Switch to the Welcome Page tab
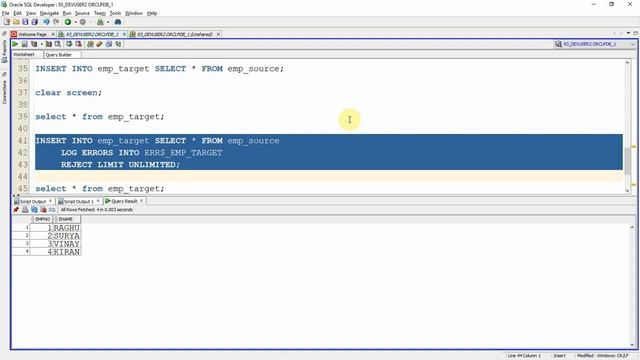The image size is (640, 360). click(33, 34)
